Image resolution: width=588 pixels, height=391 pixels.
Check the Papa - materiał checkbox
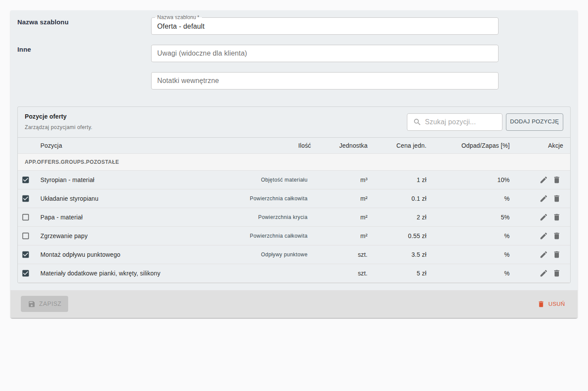click(26, 217)
